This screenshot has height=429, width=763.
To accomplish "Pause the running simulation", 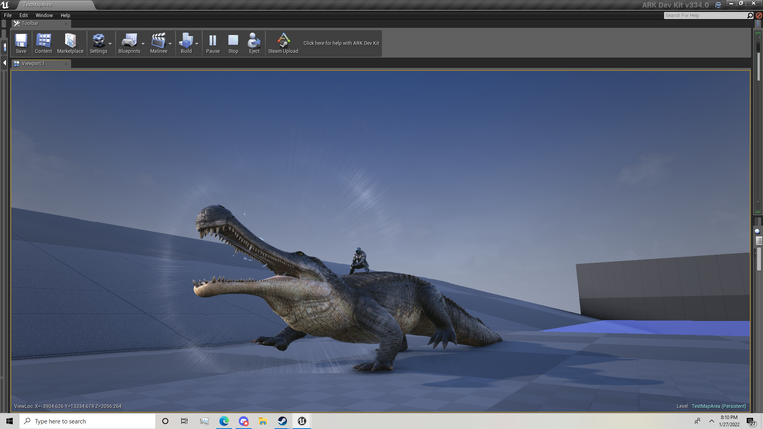I will click(213, 43).
